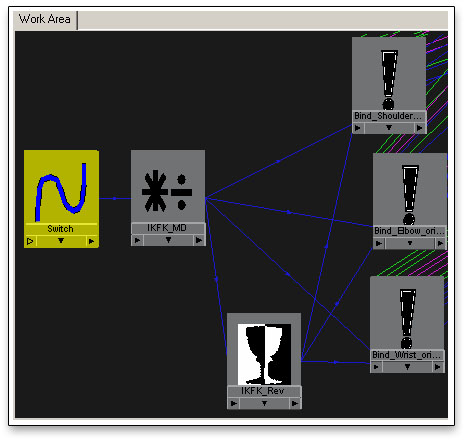Image resolution: width=468 pixels, height=441 pixels.
Task: Click the output port arrow on Switch node
Action: pos(91,241)
